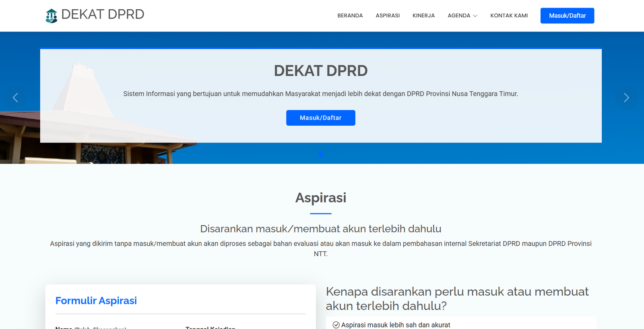Click the large DEKAT DPRD hero title
Viewport: 644px width, 329px height.
(x=320, y=71)
